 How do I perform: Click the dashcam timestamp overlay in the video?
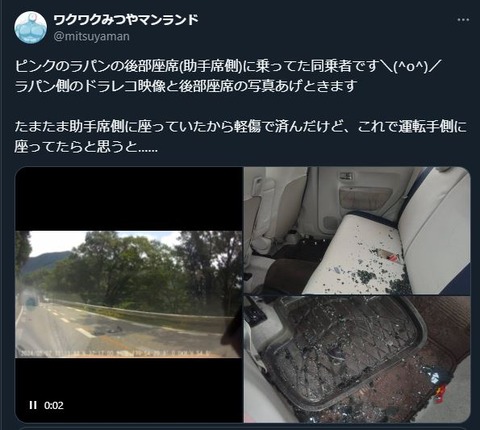click(113, 353)
